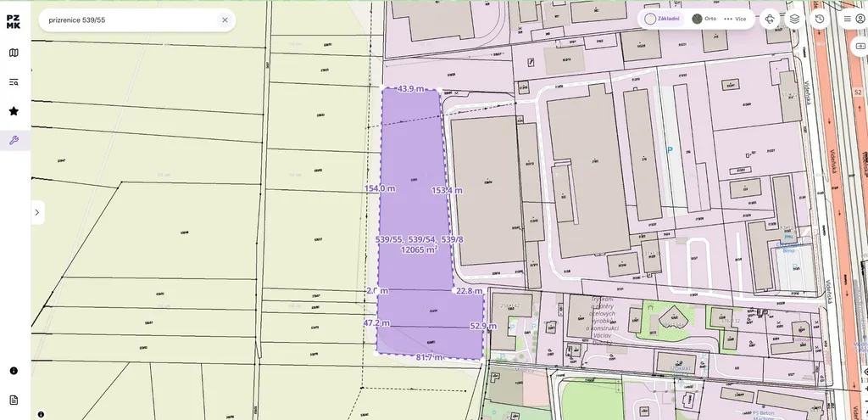Open the map layers stack icon

[794, 19]
